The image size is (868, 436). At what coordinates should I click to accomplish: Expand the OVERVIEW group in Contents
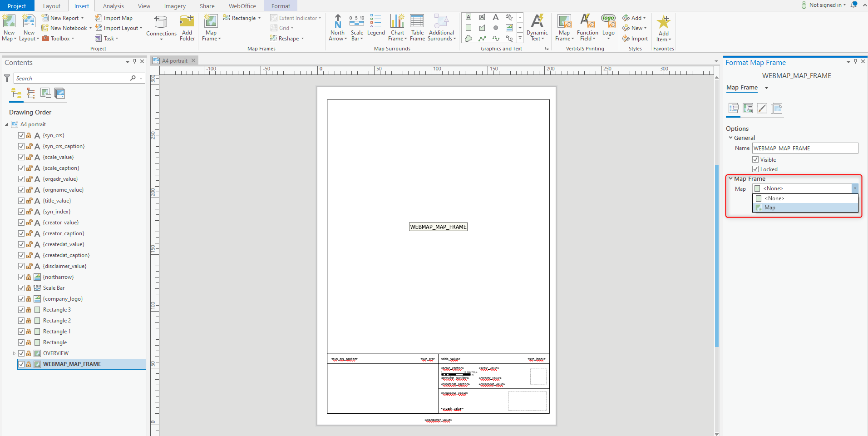coord(14,353)
